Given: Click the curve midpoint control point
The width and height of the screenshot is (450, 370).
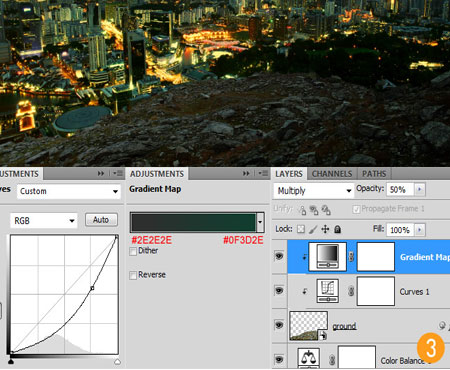Looking at the screenshot, I should 92,288.
